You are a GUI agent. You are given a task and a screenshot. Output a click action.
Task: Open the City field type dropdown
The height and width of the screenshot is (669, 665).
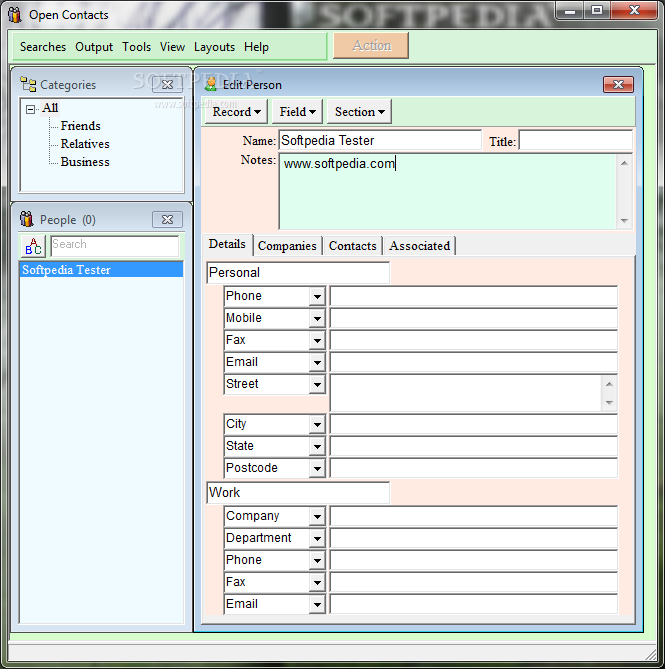pyautogui.click(x=317, y=425)
